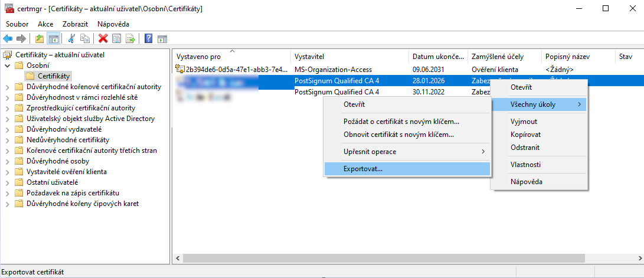Screen dimensions: 644x278
Task: Click the blue Help question mark icon
Action: [x=148, y=38]
